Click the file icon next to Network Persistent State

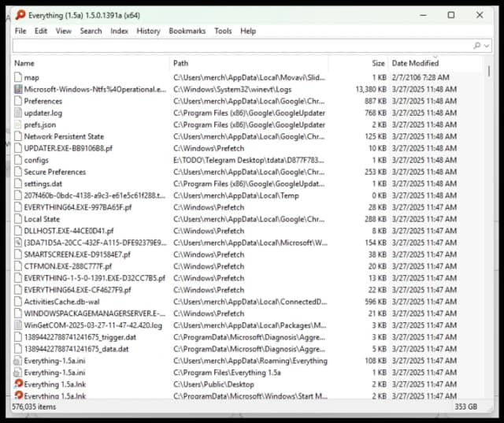click(18, 136)
